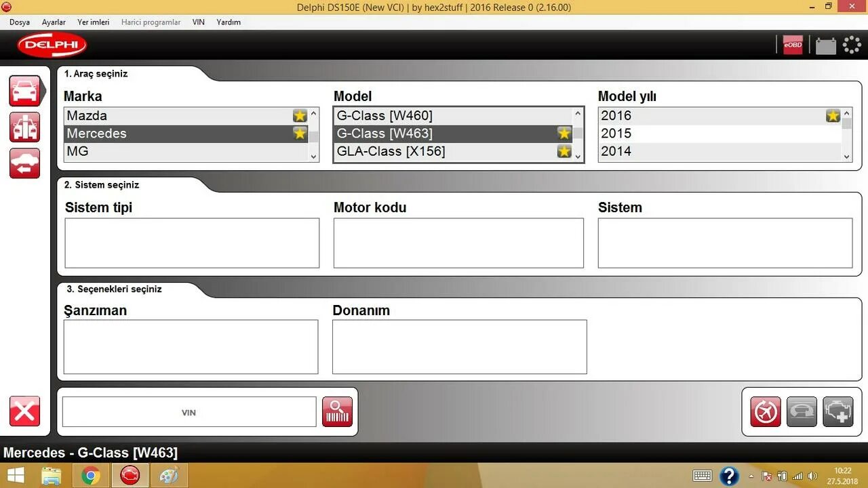
Task: Click the VIN input field
Action: tap(189, 412)
